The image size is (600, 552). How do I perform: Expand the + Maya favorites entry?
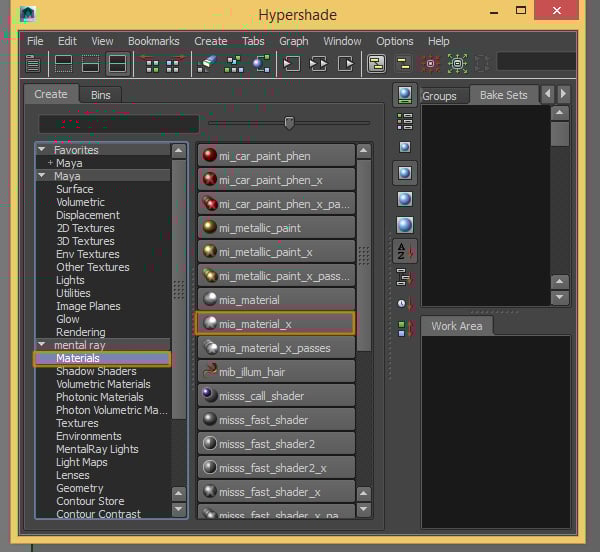pyautogui.click(x=50, y=163)
